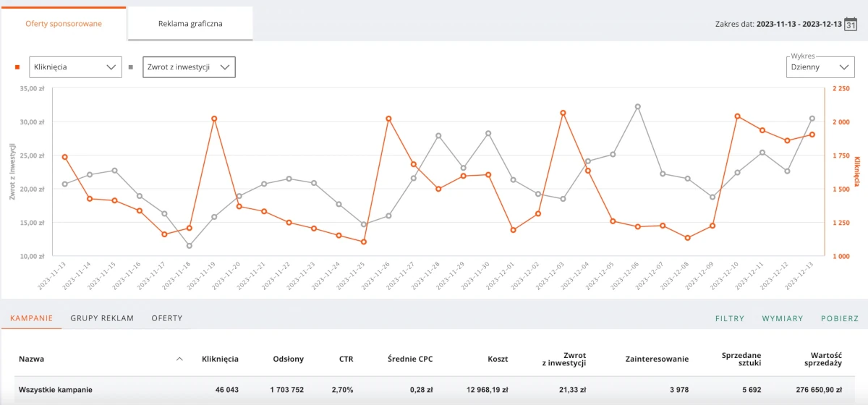Click the FILTRY link
Image resolution: width=868 pixels, height=405 pixels.
pos(730,318)
